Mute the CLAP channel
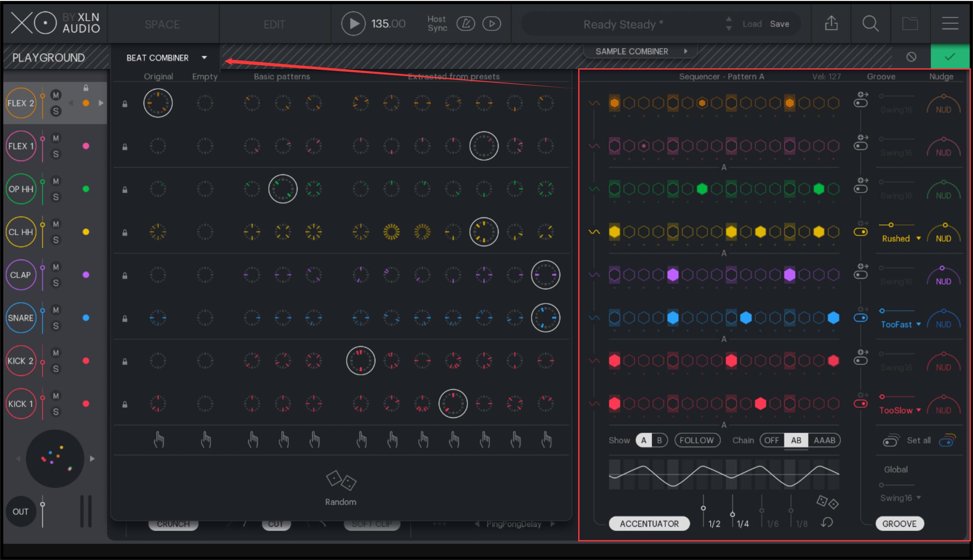 pos(56,267)
